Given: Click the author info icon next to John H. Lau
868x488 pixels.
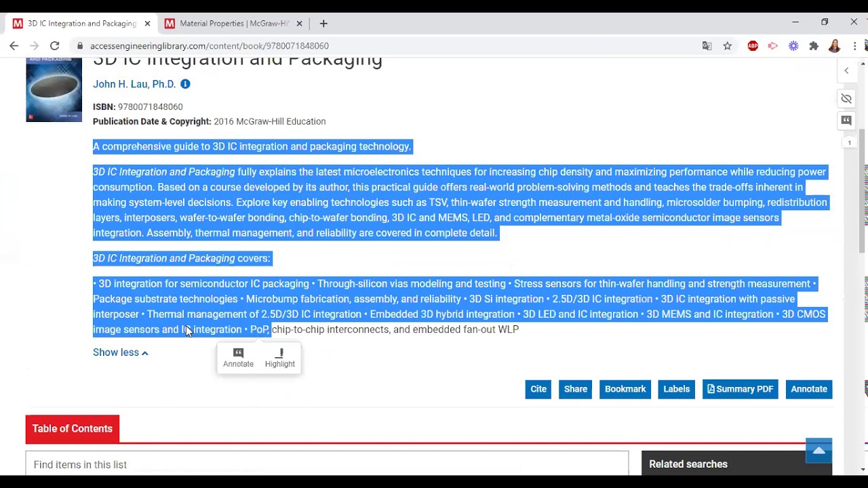Looking at the screenshot, I should click(x=185, y=84).
